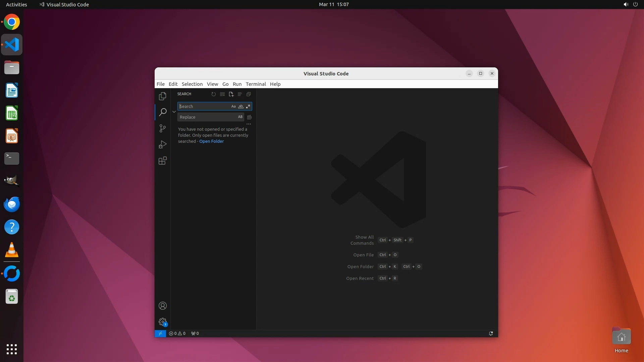The image size is (644, 362).
Task: Click the Open Folder link
Action: tap(211, 141)
